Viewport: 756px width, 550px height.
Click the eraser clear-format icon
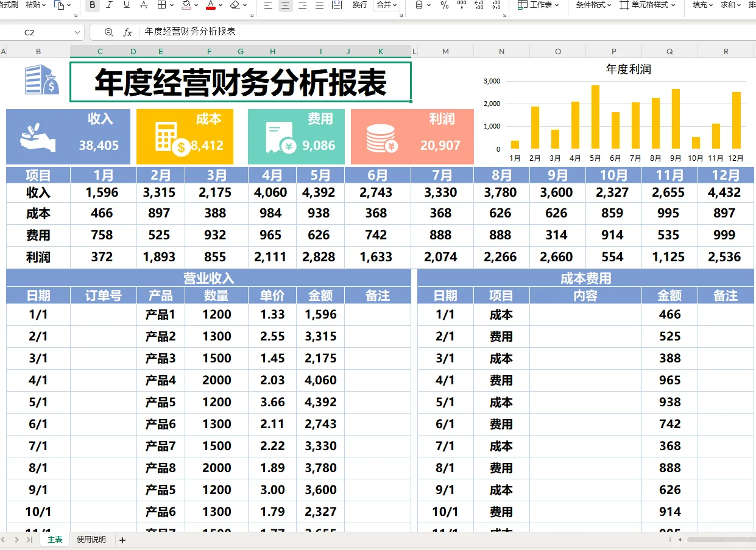point(235,5)
